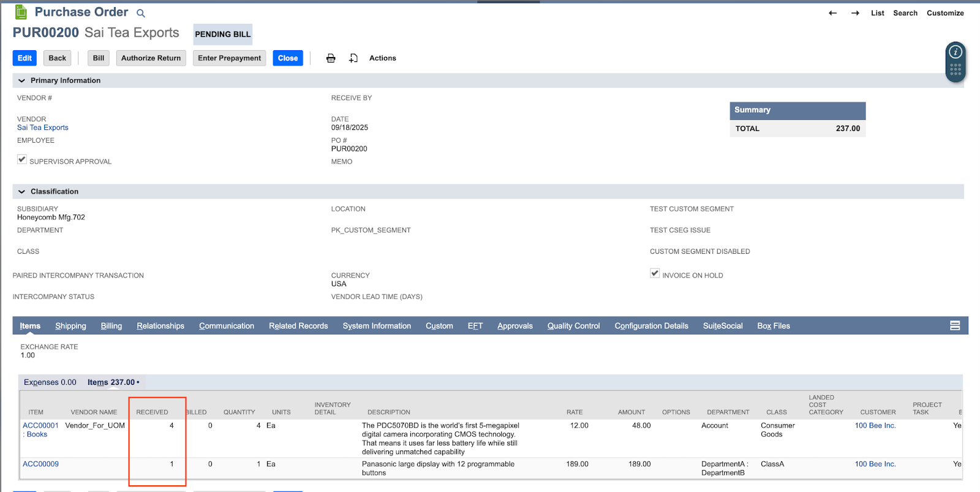Viewport: 980px width, 492px height.
Task: Collapse the Classification section
Action: point(22,192)
